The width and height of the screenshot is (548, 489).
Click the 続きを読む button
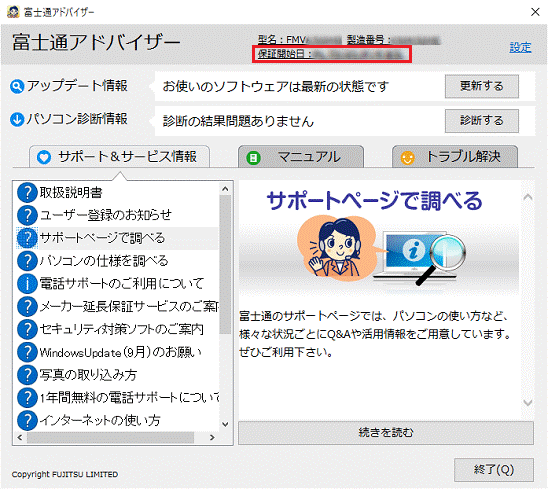coord(386,433)
